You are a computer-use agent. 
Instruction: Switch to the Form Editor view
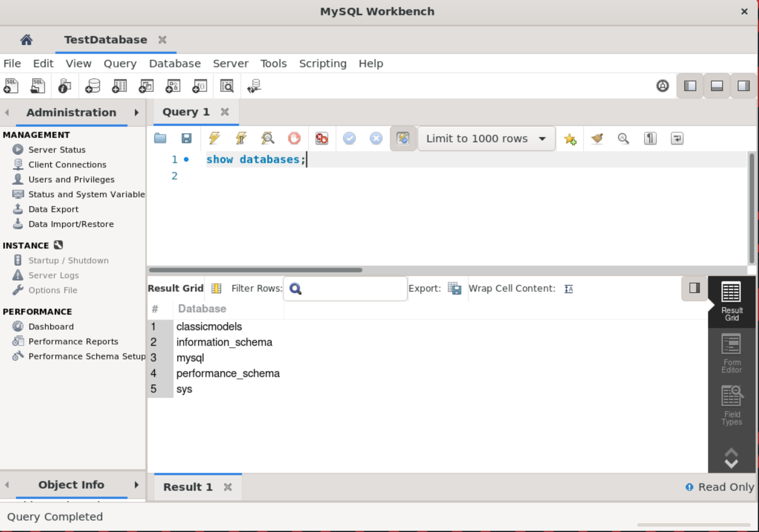pyautogui.click(x=731, y=353)
